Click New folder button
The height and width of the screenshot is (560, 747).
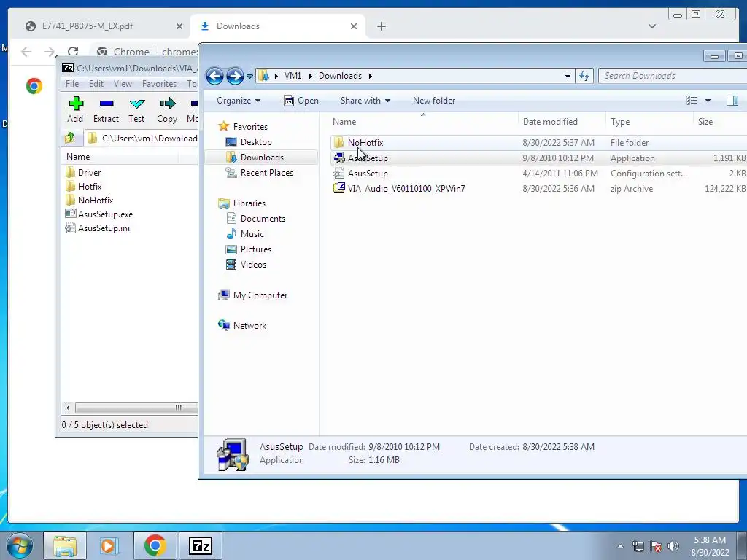[434, 101]
